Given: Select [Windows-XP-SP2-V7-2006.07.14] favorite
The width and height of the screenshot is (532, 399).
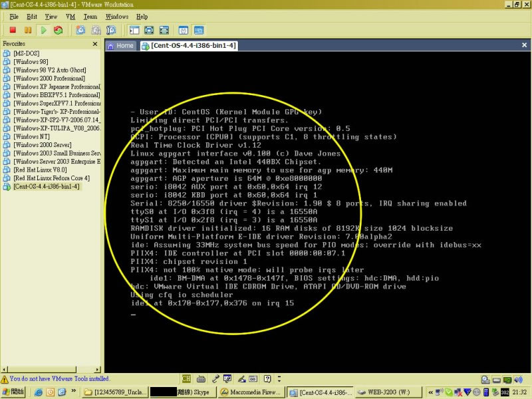Looking at the screenshot, I should (52, 120).
